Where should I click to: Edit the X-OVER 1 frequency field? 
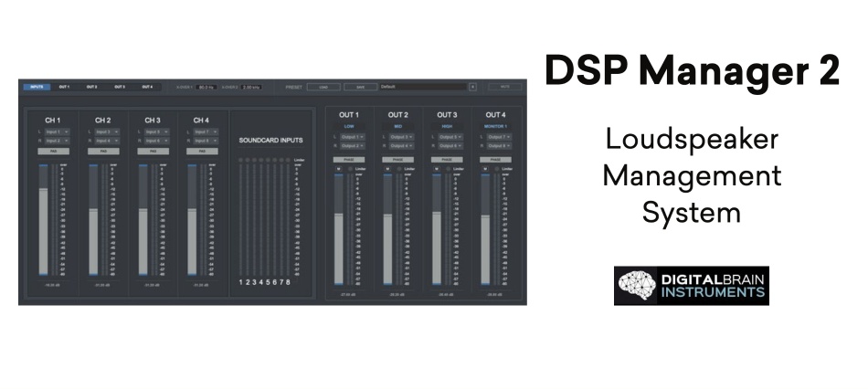tap(206, 87)
